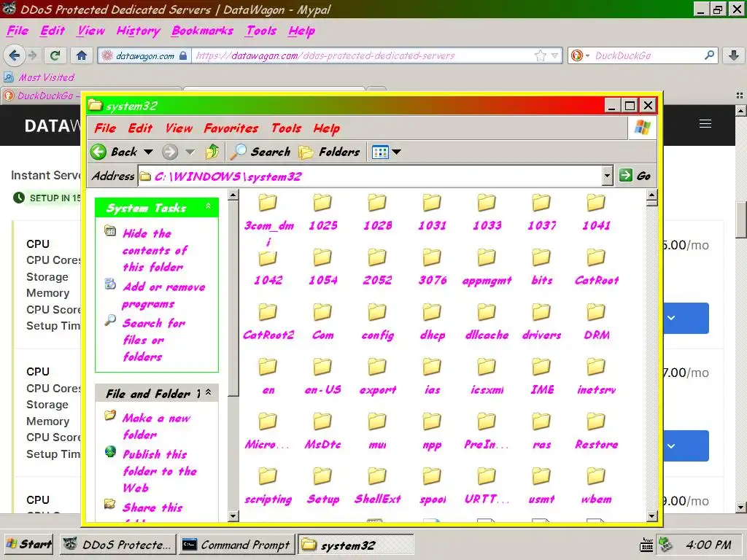Select the MsDtc folder
This screenshot has width=747, height=560.
click(322, 431)
